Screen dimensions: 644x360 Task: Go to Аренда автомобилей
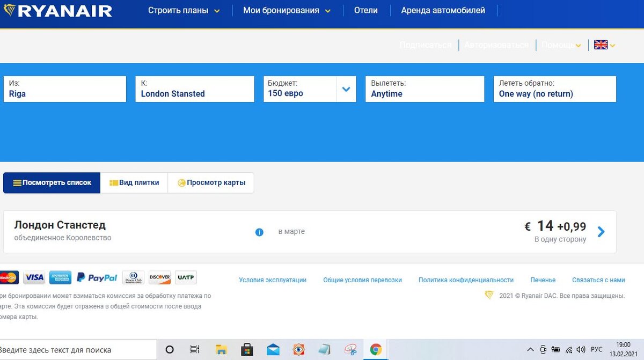point(443,10)
